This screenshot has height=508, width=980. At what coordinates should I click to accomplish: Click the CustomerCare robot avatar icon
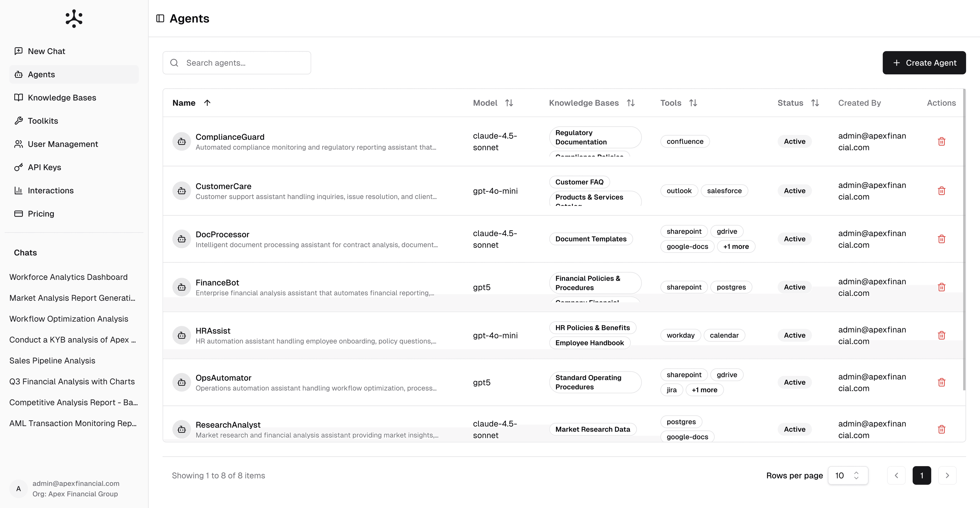tap(182, 191)
